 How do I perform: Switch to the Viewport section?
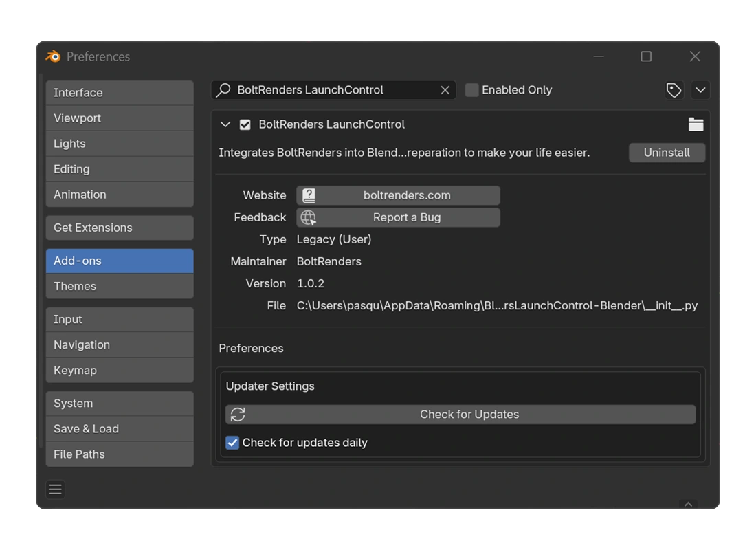120,118
